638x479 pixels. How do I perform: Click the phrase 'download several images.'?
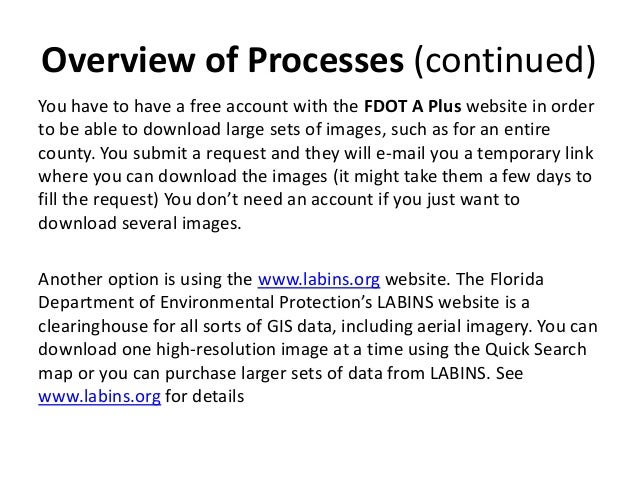pos(140,223)
